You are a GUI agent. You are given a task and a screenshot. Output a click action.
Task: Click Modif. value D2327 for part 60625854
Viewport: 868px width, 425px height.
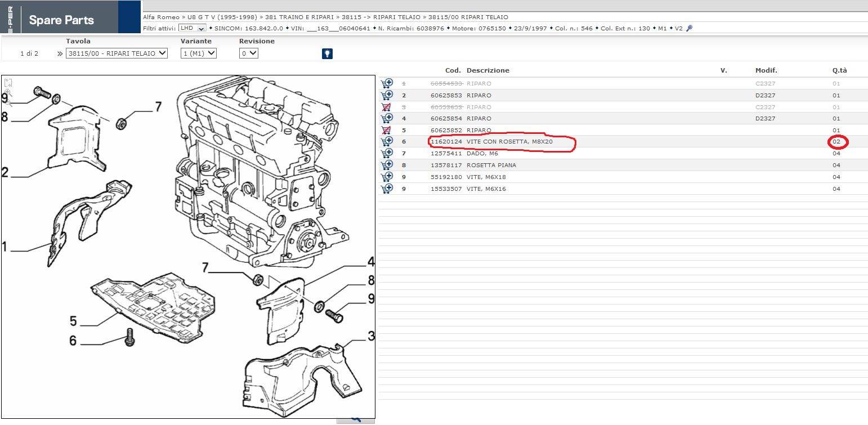(x=765, y=119)
